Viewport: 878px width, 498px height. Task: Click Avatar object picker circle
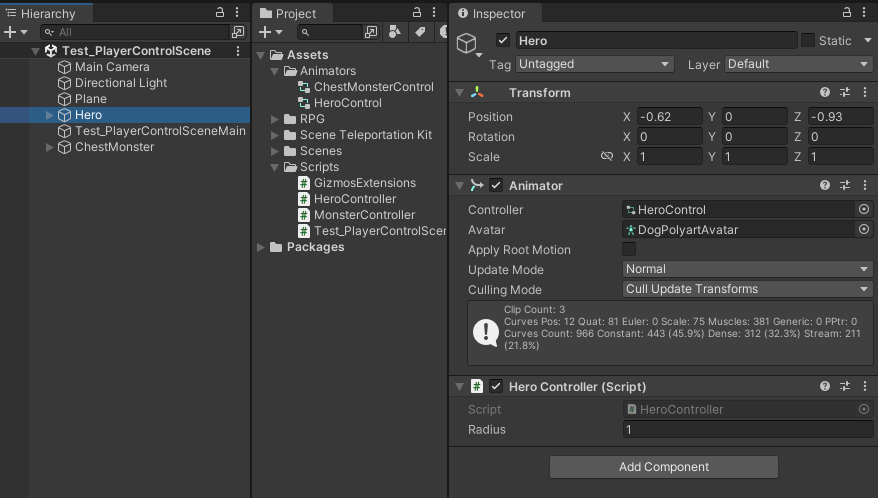tap(864, 229)
